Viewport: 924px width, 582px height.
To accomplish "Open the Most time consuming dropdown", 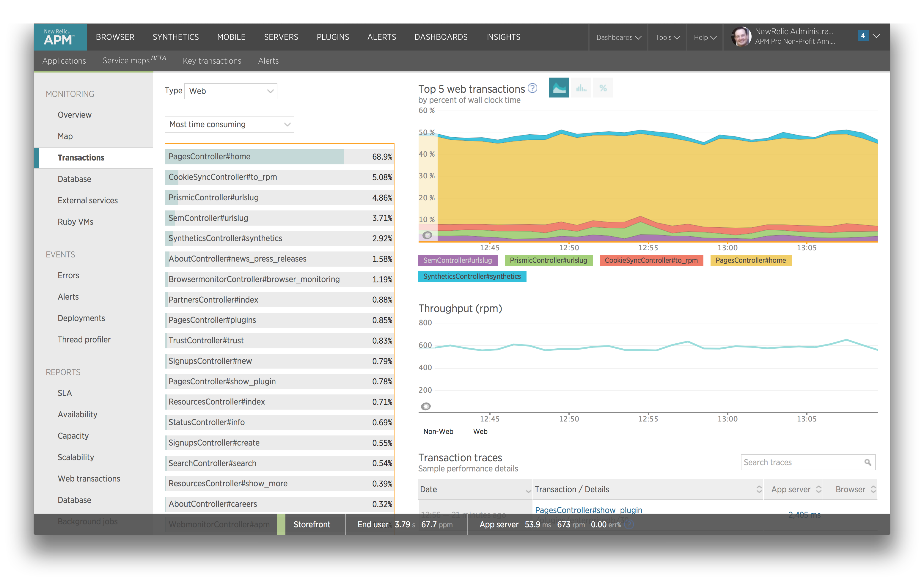I will tap(229, 124).
